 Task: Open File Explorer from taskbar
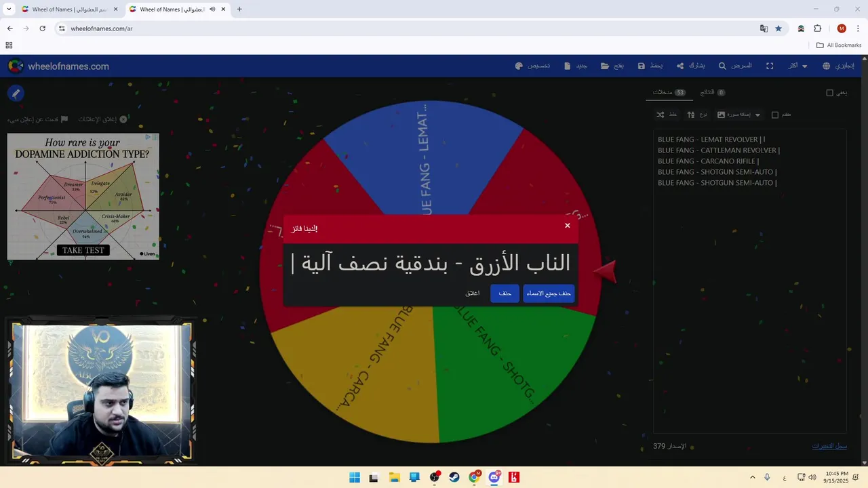395,477
